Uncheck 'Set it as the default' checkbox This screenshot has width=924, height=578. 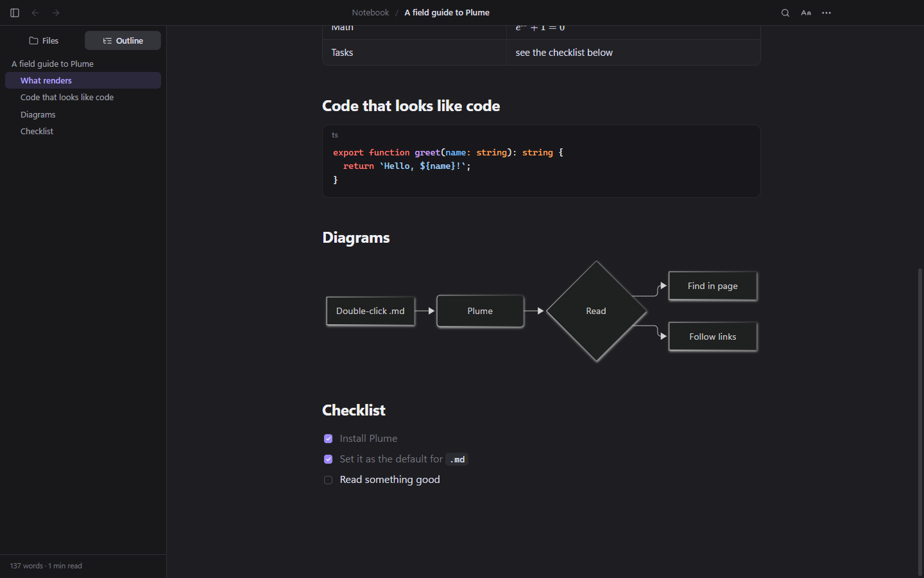click(x=328, y=459)
